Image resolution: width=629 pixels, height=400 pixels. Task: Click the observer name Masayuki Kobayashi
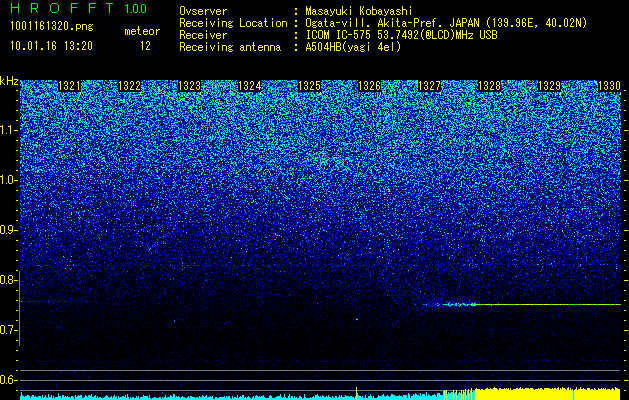pos(359,11)
